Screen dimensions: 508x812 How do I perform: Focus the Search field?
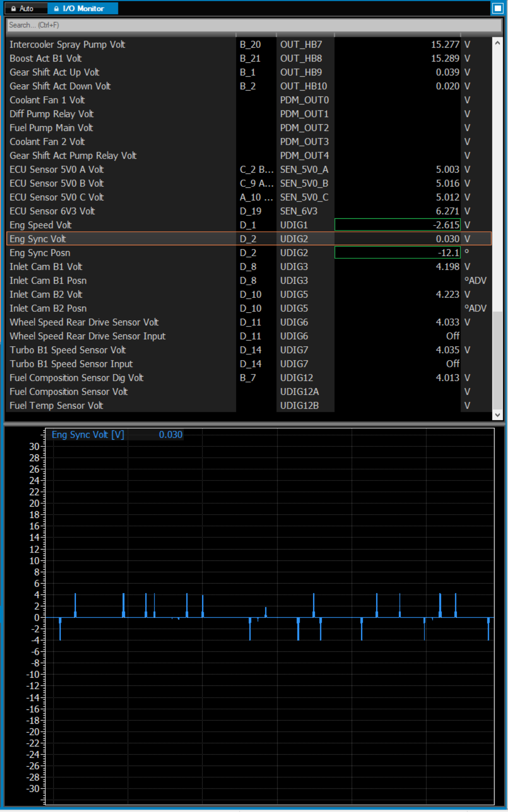point(252,25)
